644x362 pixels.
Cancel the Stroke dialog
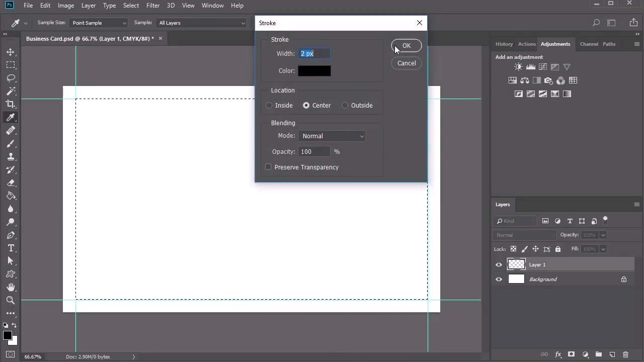(x=406, y=63)
